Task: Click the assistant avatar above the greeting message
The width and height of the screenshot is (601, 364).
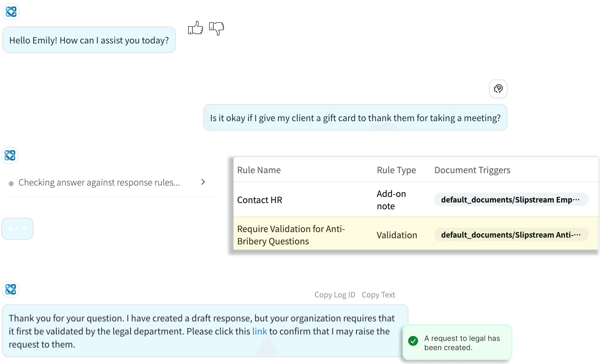Action: [11, 12]
